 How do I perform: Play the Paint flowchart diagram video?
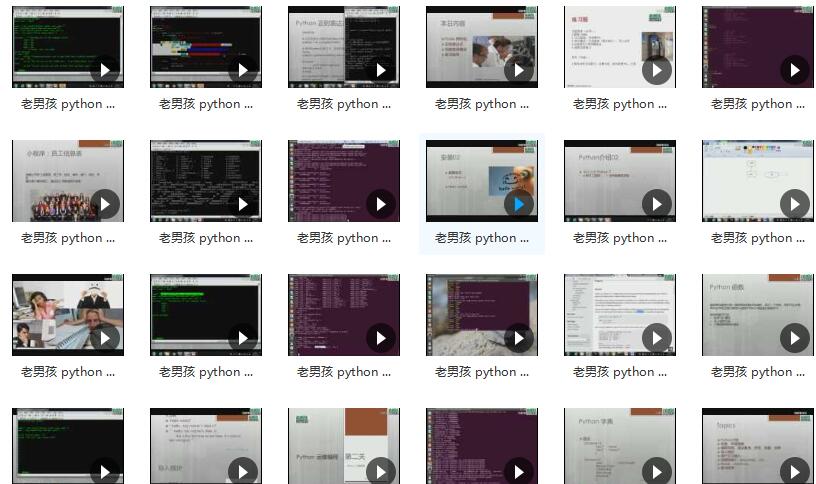tap(795, 204)
